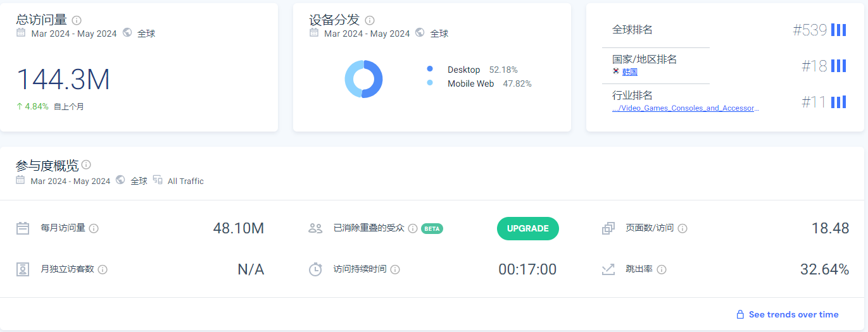Click the 48.10M monthly visits value
The image size is (868, 332).
239,228
